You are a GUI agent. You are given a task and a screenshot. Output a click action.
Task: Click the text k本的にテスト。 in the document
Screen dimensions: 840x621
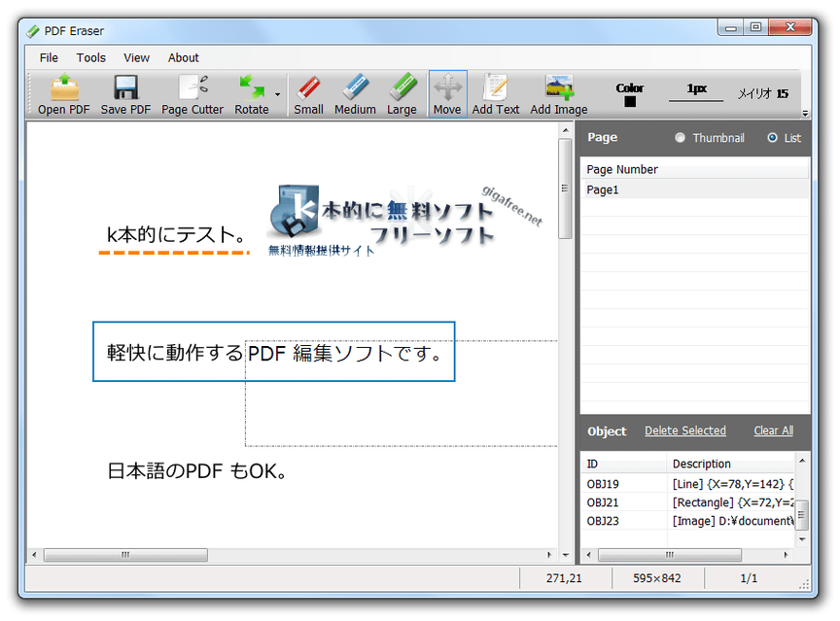click(176, 234)
